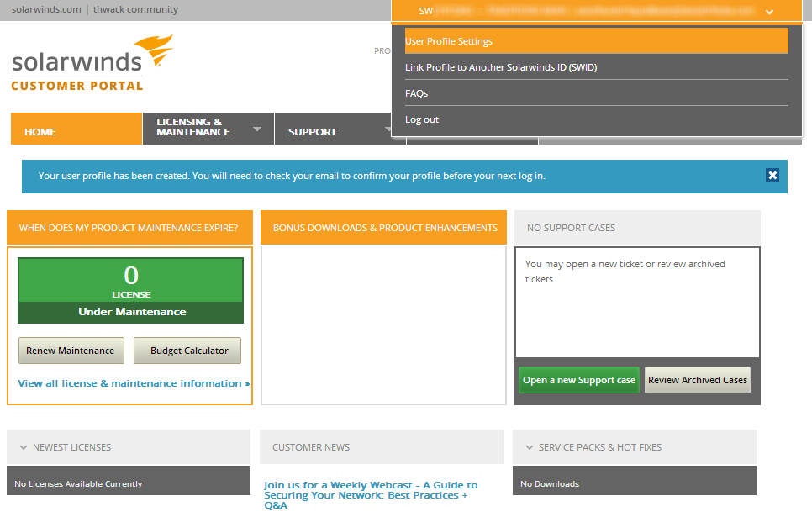The width and height of the screenshot is (812, 517).
Task: Open the Weekly Webcast news link
Action: pos(371,493)
